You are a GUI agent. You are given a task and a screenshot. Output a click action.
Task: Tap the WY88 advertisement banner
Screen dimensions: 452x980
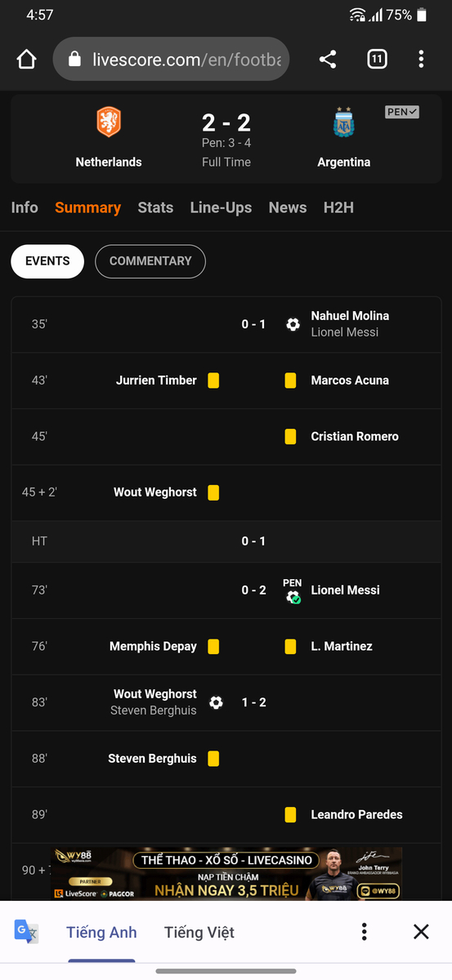227,874
